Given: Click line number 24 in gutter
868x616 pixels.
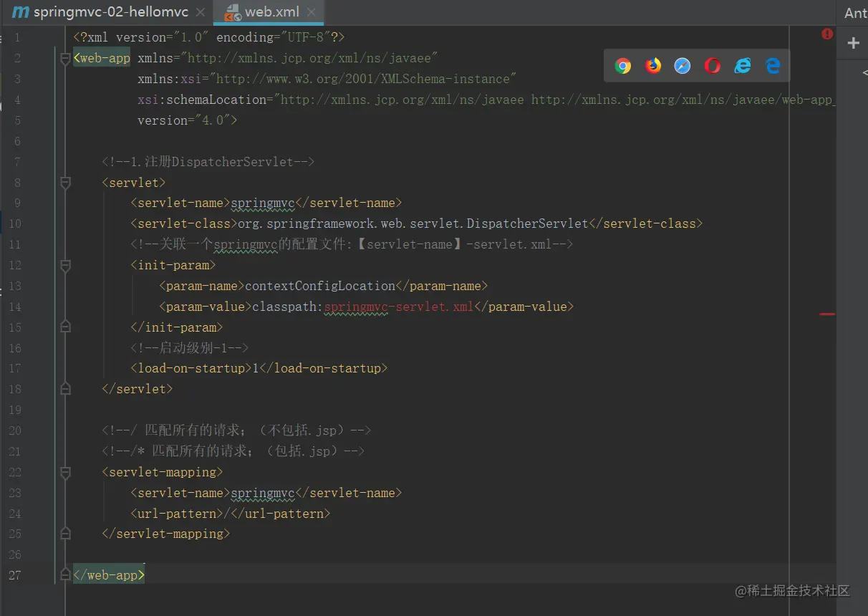Looking at the screenshot, I should [x=14, y=514].
